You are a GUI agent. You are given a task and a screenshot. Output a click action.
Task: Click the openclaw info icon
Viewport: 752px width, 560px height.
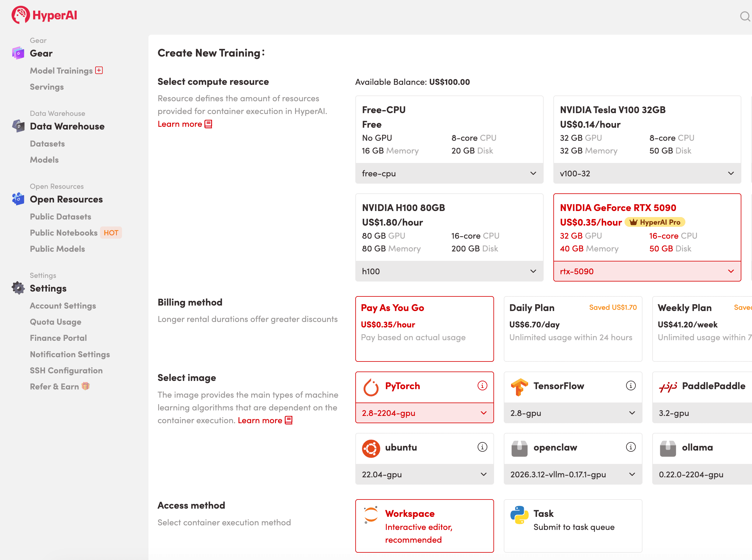coord(631,447)
